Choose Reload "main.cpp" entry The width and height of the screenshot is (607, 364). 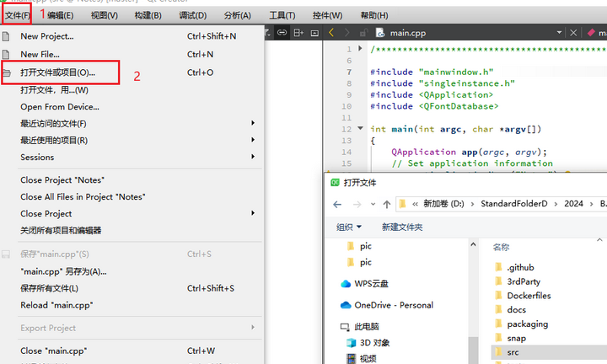pyautogui.click(x=132, y=305)
